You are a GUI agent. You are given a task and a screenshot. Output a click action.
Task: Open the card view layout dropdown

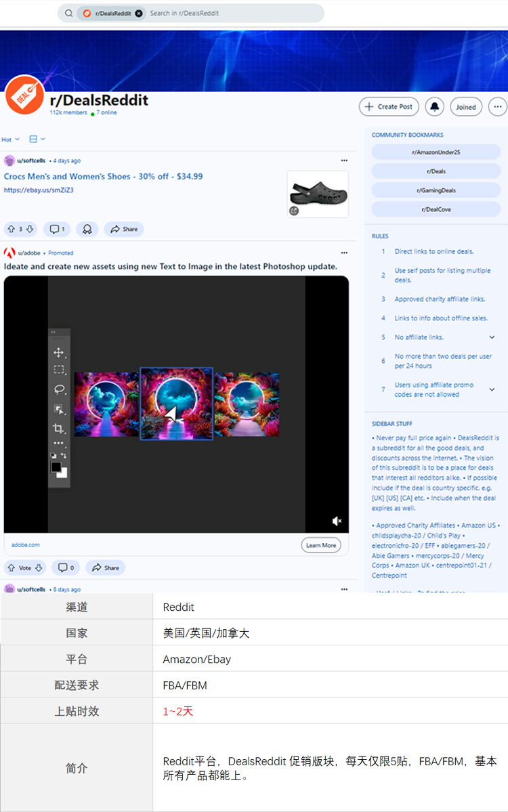click(37, 140)
